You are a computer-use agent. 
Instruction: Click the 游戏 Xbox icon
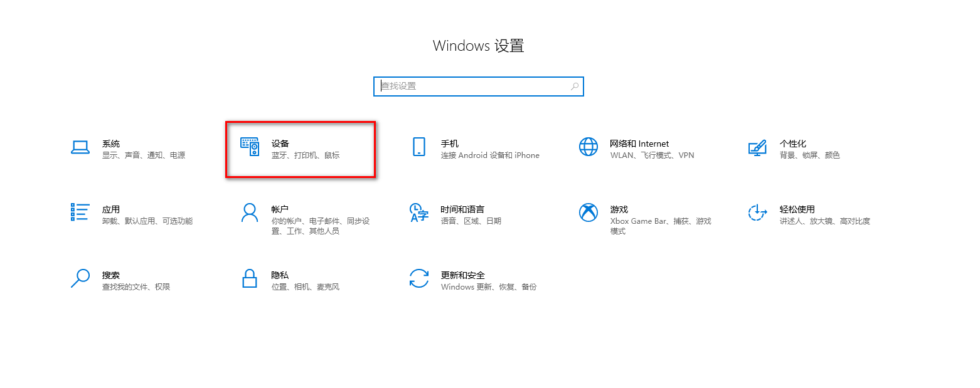(x=588, y=212)
